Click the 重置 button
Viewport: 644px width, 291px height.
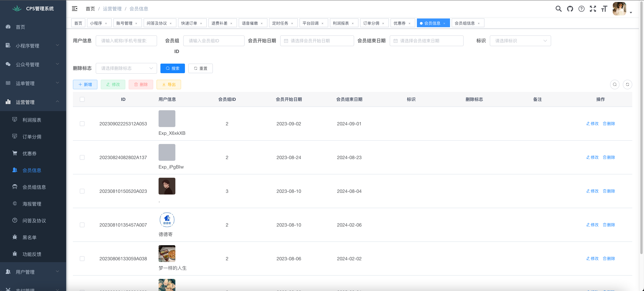coord(201,68)
